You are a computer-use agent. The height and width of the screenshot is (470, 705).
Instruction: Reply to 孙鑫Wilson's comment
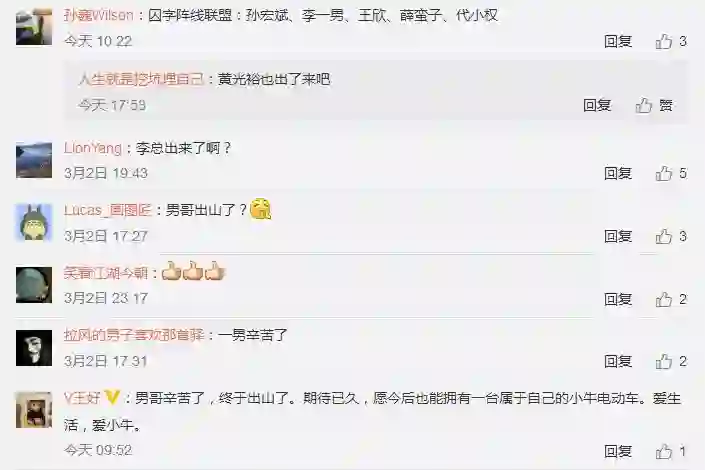(618, 41)
